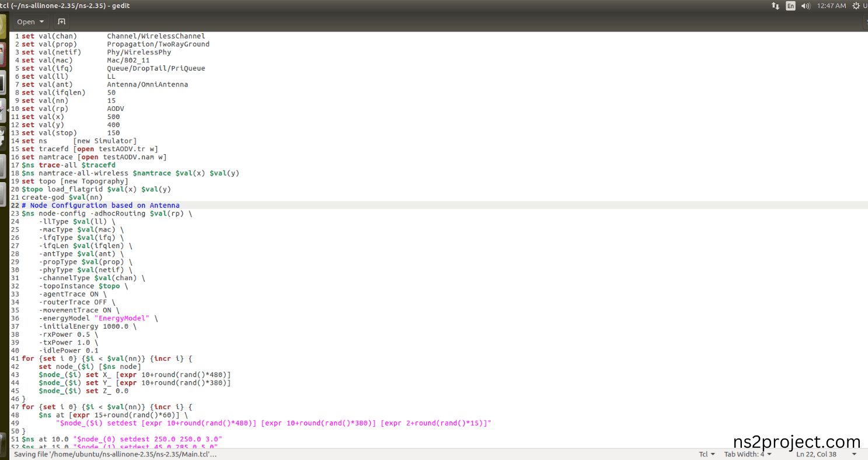Click '-propType' on line 29

(x=58, y=262)
